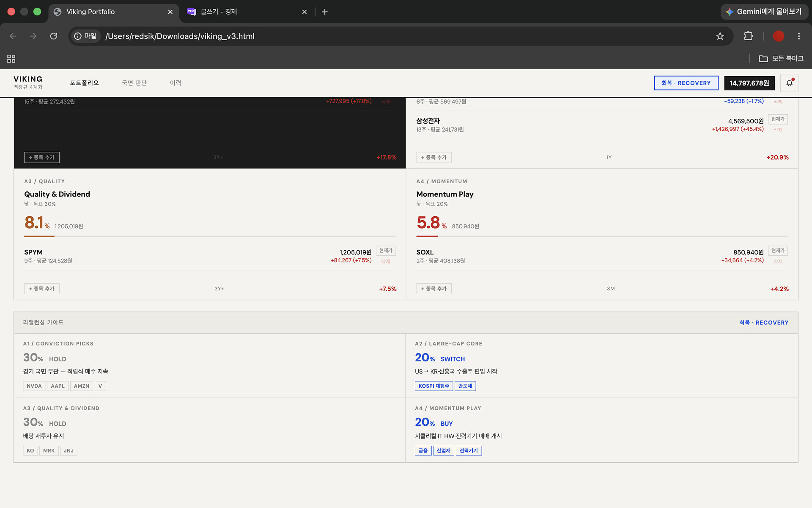The width and height of the screenshot is (812, 508).
Task: Click the BUY action label
Action: coord(447,424)
